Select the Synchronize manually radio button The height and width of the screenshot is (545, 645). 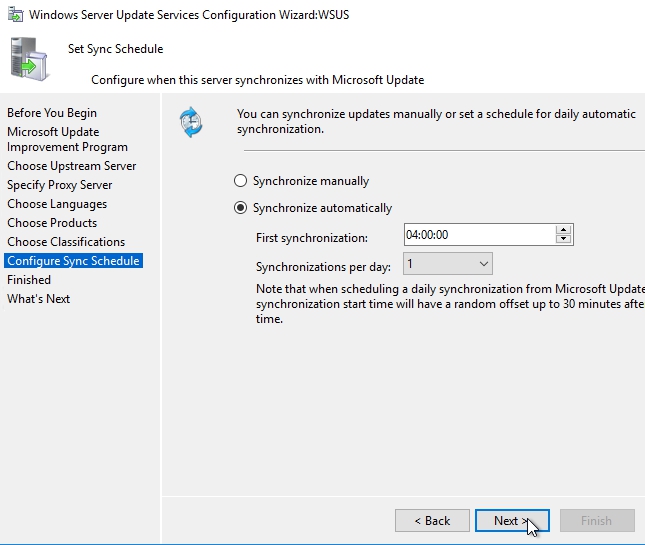coord(240,181)
